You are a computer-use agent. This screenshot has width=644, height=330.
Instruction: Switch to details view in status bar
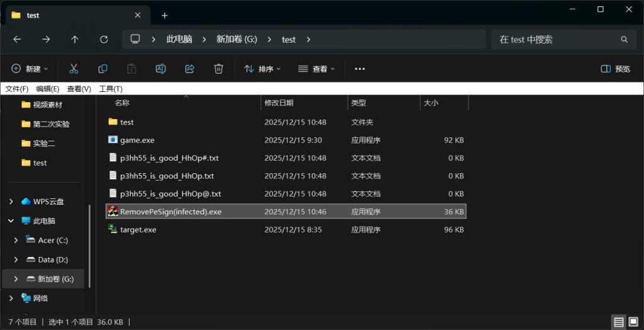(619, 322)
